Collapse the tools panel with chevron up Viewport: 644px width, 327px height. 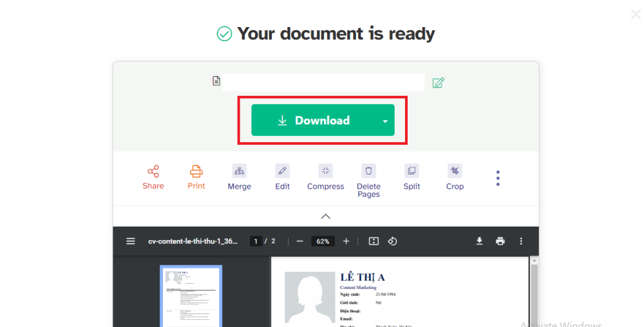pos(326,216)
